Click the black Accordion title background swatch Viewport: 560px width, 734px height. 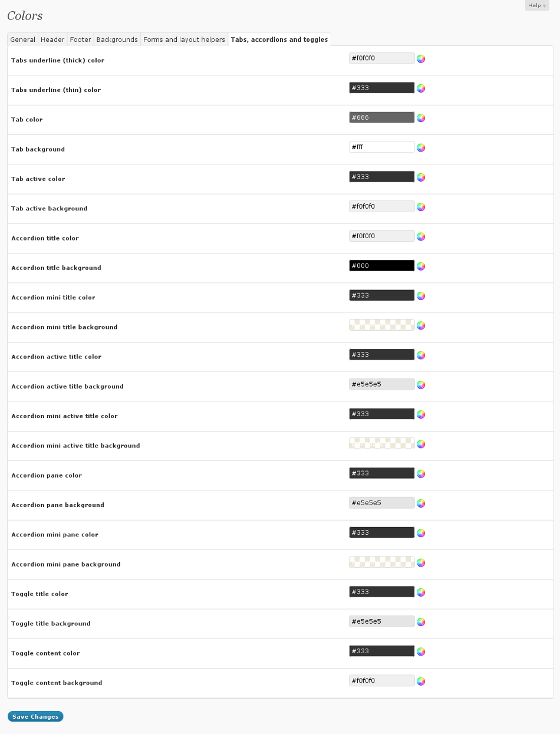pos(381,266)
